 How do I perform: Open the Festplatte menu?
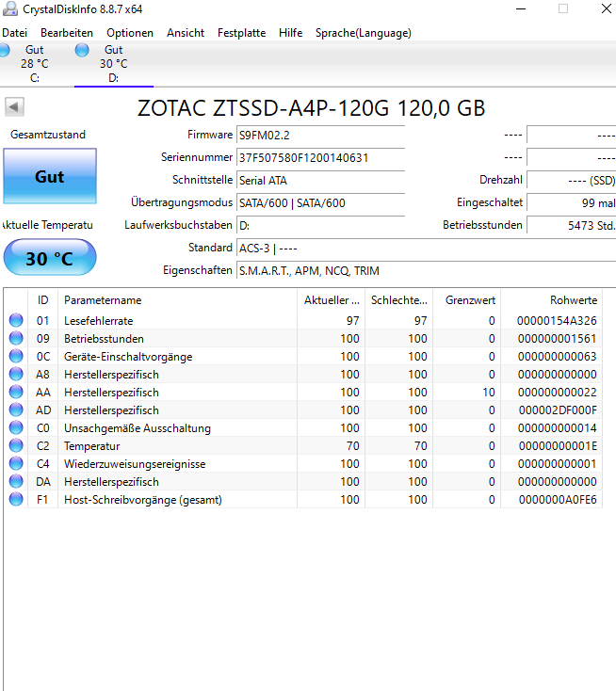pyautogui.click(x=241, y=33)
